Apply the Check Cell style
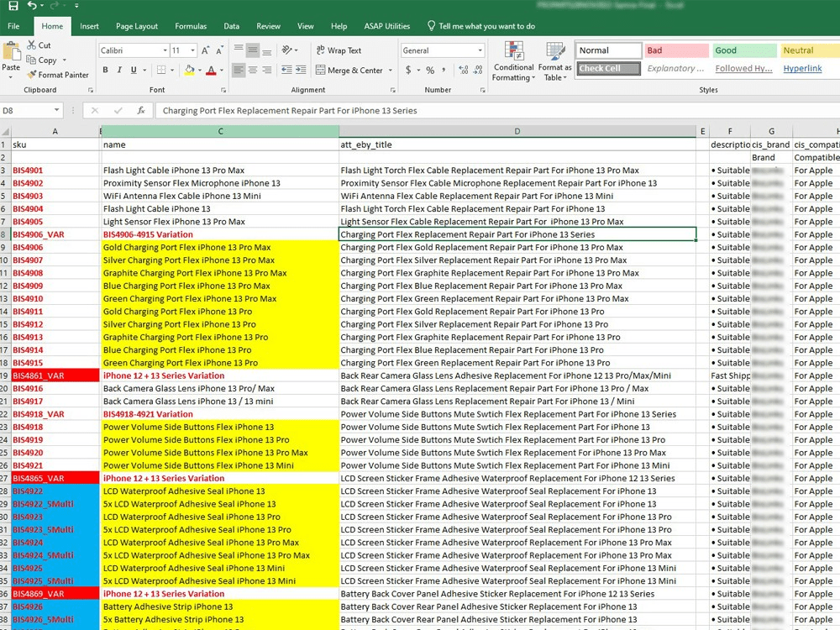This screenshot has height=630, width=840. 608,69
